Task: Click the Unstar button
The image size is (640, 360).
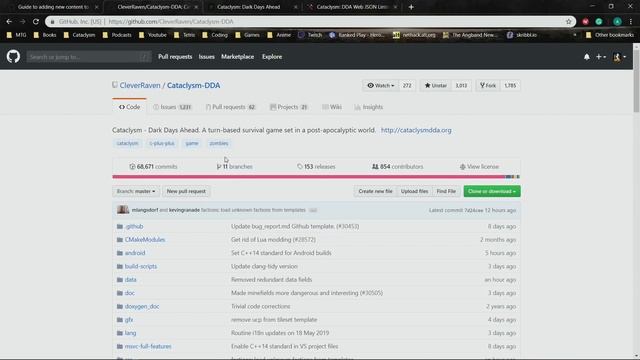Action: coord(436,85)
